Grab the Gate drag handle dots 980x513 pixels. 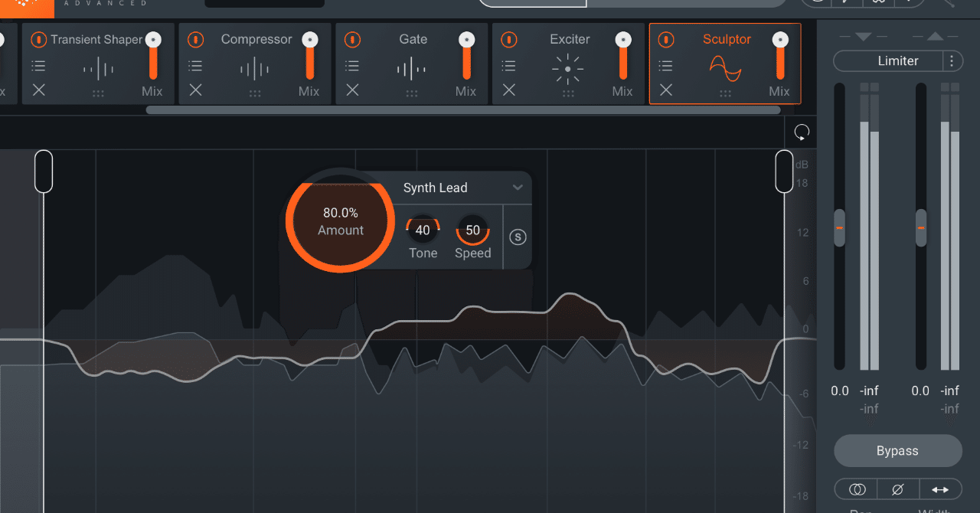412,93
